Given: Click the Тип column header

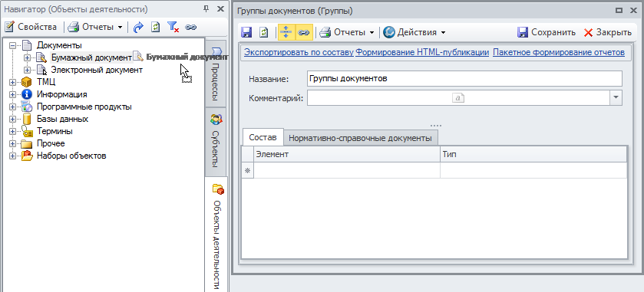Looking at the screenshot, I should click(533, 154).
